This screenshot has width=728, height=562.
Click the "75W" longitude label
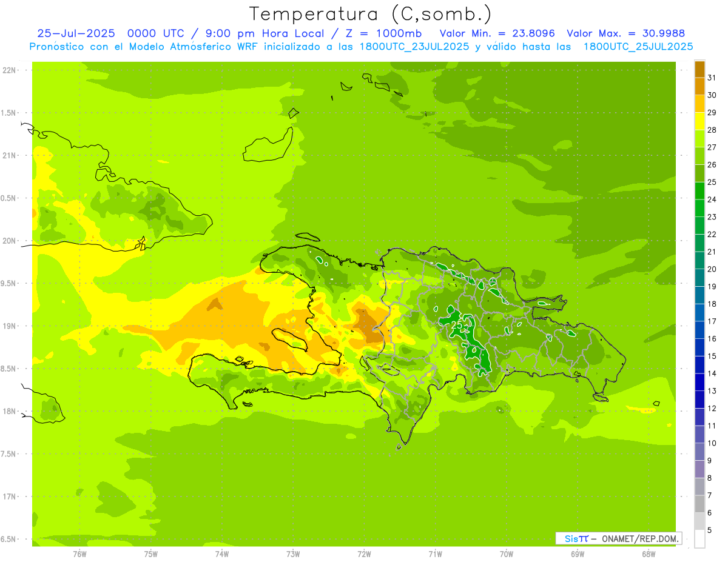pos(150,554)
